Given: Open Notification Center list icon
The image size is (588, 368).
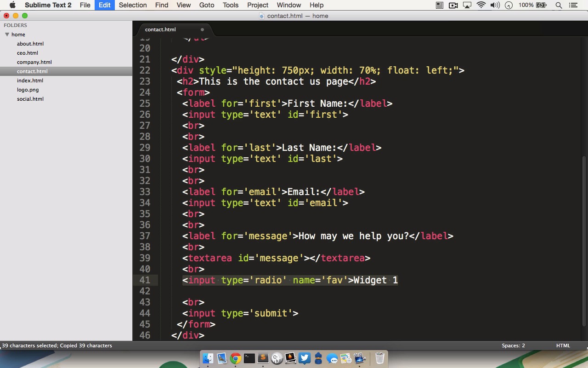Looking at the screenshot, I should click(x=573, y=5).
